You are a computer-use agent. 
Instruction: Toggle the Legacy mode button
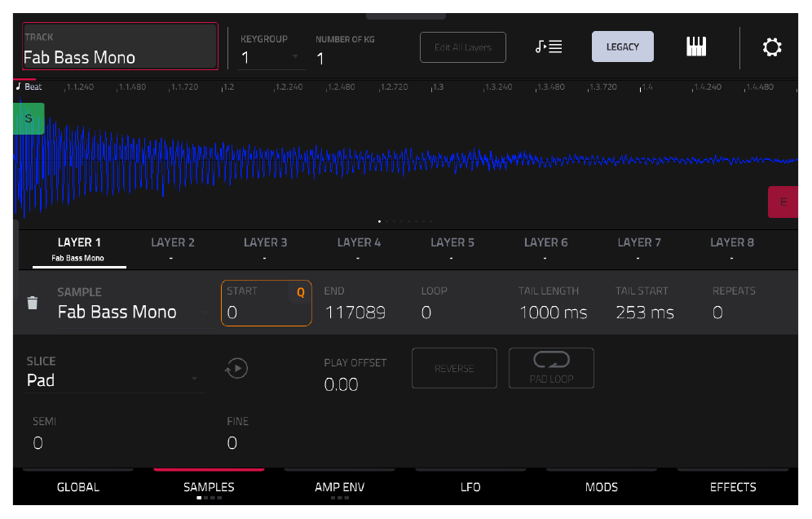(x=623, y=47)
